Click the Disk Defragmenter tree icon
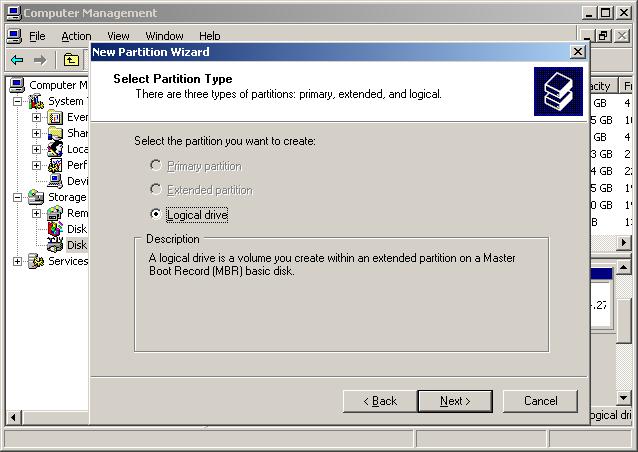 [55, 229]
